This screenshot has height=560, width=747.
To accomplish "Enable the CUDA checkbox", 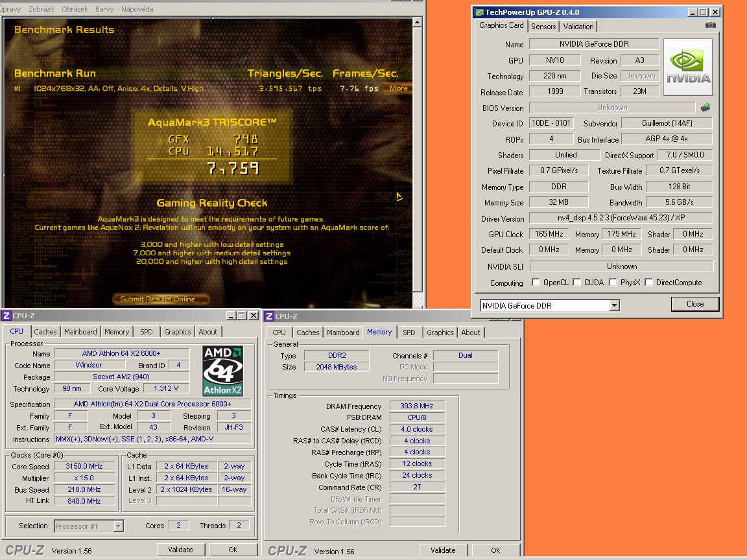I will (576, 283).
